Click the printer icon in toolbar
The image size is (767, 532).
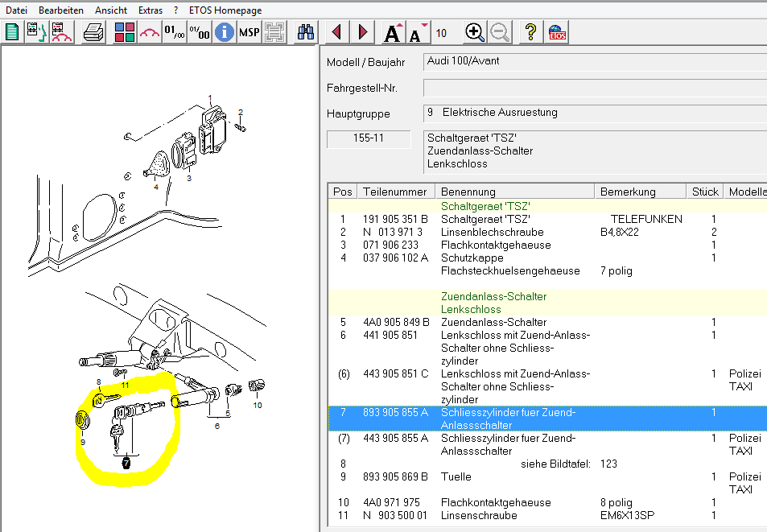(93, 32)
